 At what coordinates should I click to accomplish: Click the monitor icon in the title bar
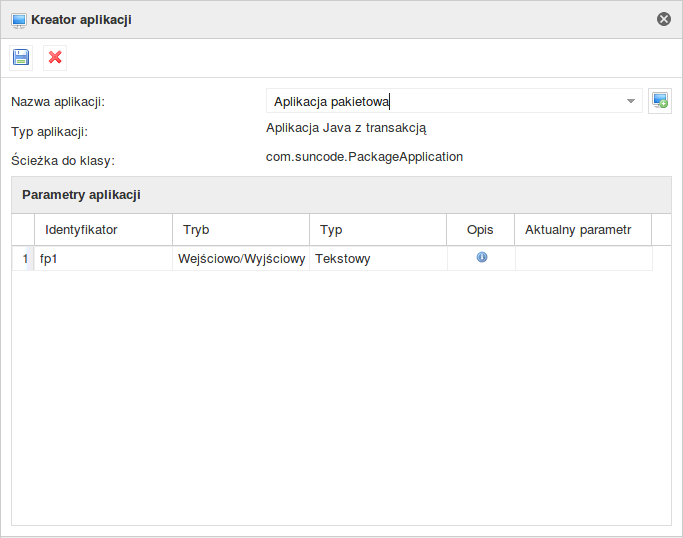pyautogui.click(x=19, y=19)
